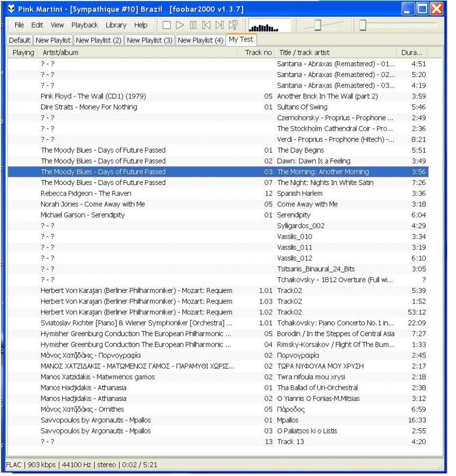The height and width of the screenshot is (476, 456).
Task: Pause the current track
Action: click(193, 25)
